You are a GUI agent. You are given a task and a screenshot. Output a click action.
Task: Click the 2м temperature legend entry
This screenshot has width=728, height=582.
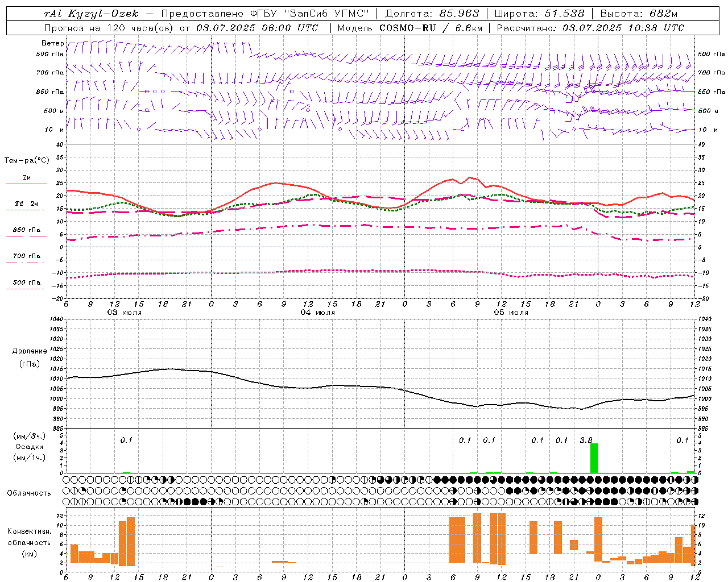coord(27,178)
